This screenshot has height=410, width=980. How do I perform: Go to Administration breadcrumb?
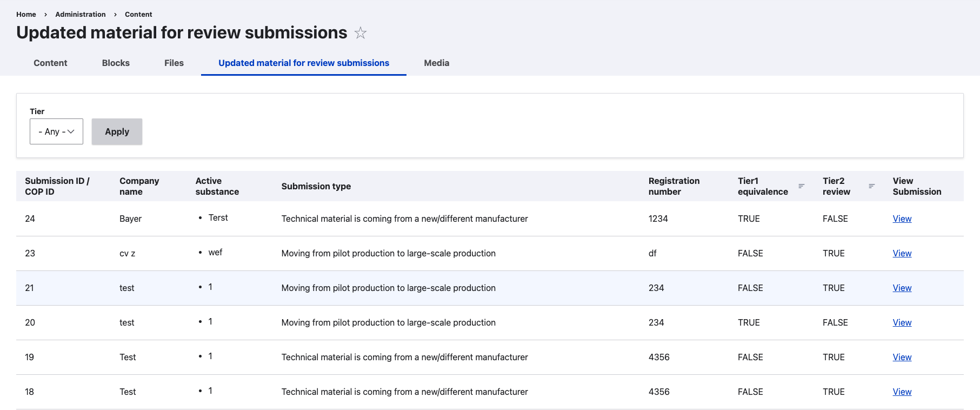[81, 14]
